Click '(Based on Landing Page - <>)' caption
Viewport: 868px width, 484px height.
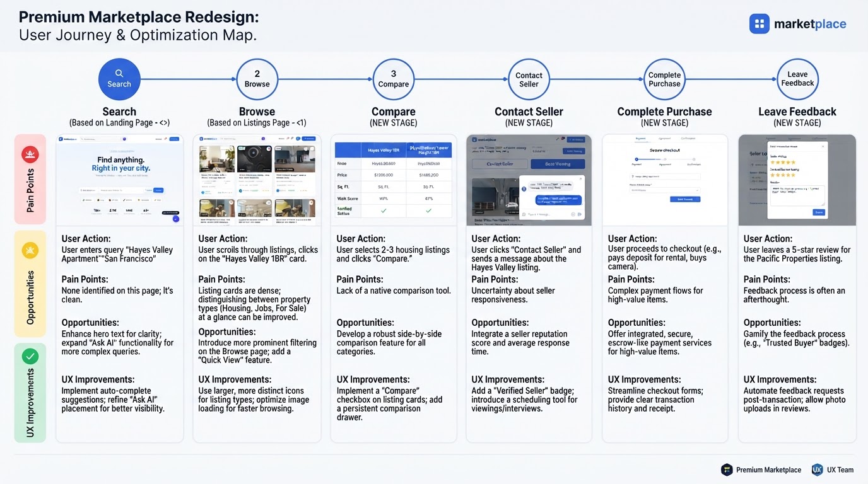(119, 123)
